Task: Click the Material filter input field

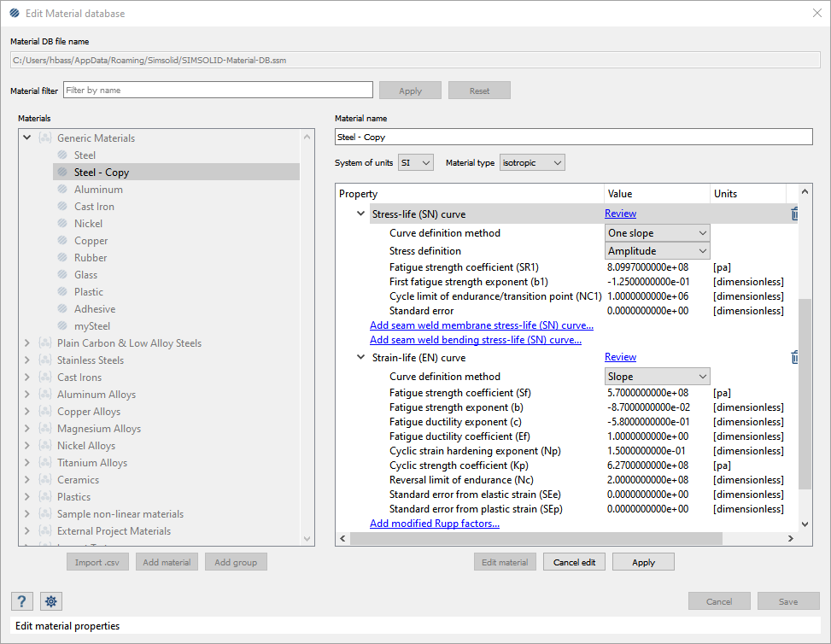Action: [x=218, y=90]
